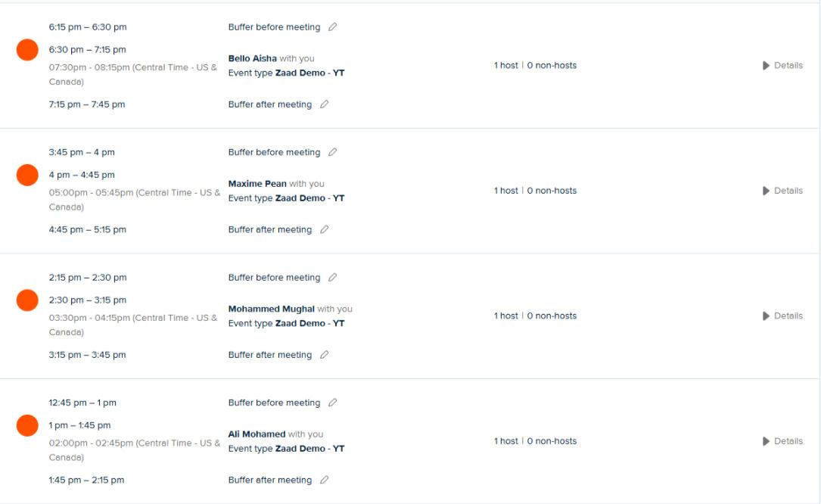The image size is (821, 504).
Task: Click the orange circle beside Ali Mohamed meeting
Action: (27, 425)
